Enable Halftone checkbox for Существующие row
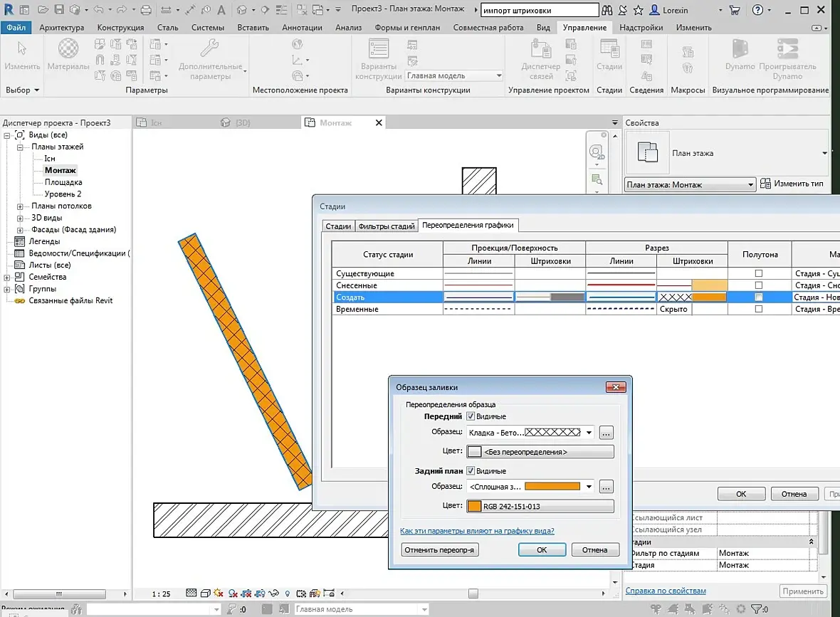The height and width of the screenshot is (617, 840). click(759, 273)
